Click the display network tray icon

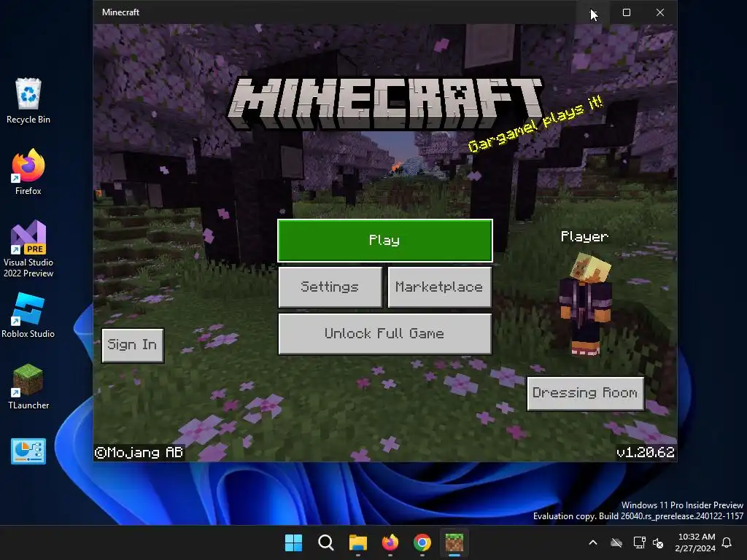tap(639, 542)
